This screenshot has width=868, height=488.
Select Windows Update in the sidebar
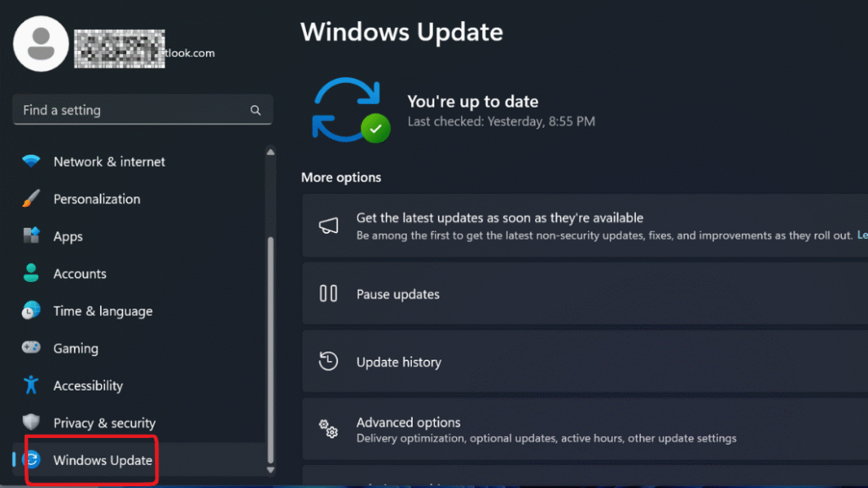pos(140,460)
